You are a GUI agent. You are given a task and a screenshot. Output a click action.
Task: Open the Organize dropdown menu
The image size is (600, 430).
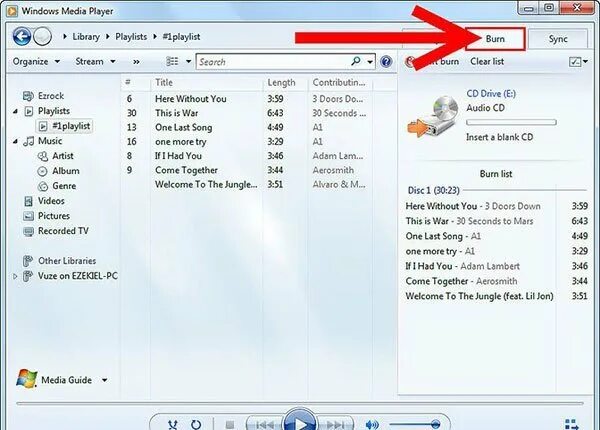(x=36, y=61)
